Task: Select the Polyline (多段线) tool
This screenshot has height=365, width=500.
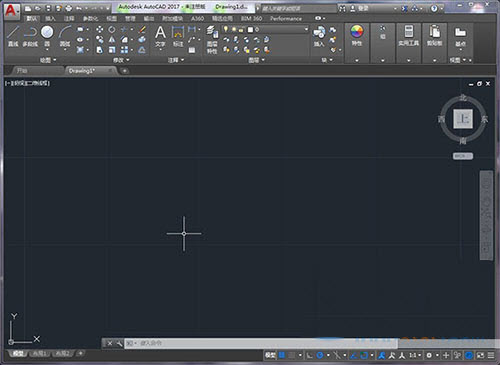Action: coord(30,36)
